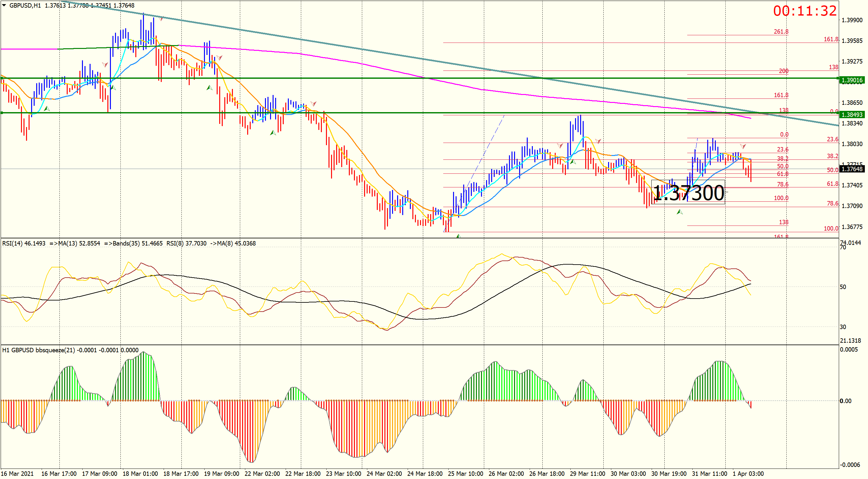This screenshot has height=479, width=868.
Task: Click the 1.39900 price scale value
Action: (851, 20)
